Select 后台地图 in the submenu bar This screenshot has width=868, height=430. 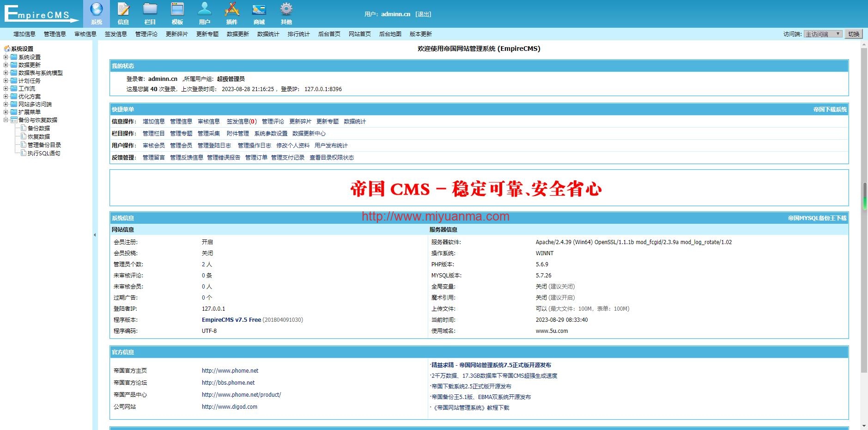[x=390, y=34]
